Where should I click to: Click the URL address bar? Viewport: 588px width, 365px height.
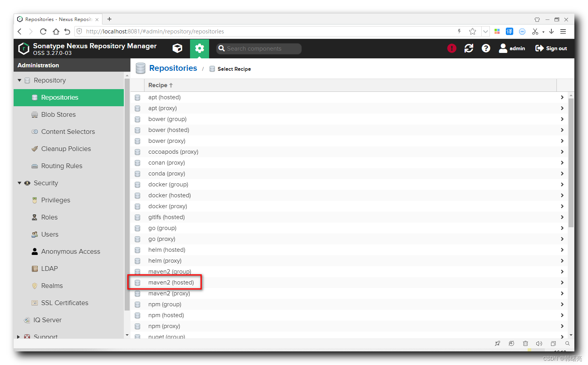pos(269,32)
